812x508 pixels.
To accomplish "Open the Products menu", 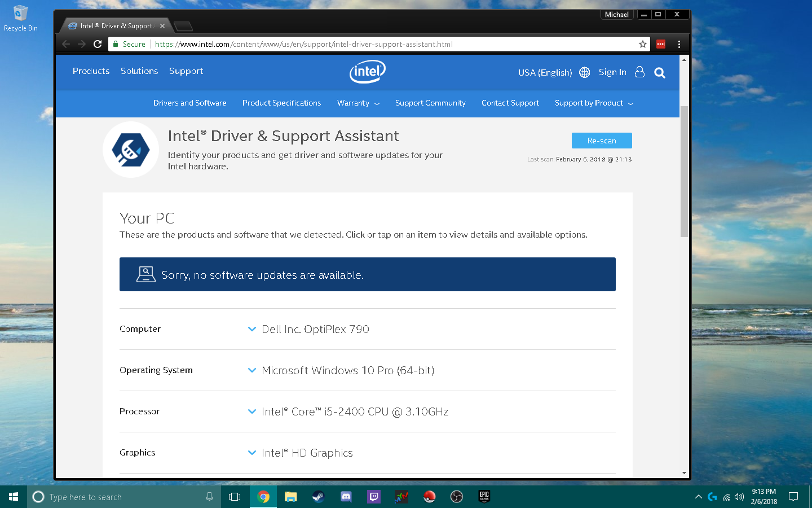I will 91,71.
